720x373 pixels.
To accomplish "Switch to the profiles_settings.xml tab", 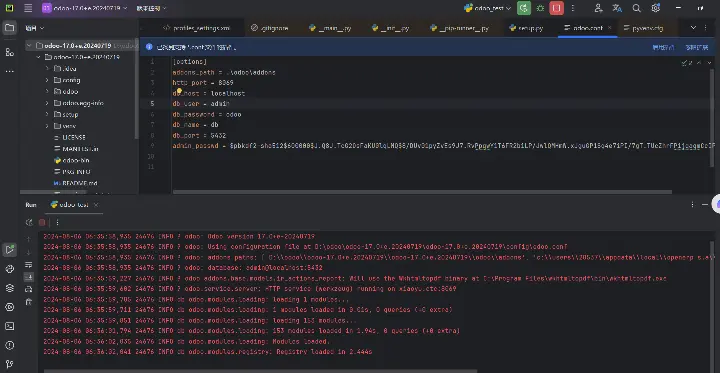I will [197, 28].
